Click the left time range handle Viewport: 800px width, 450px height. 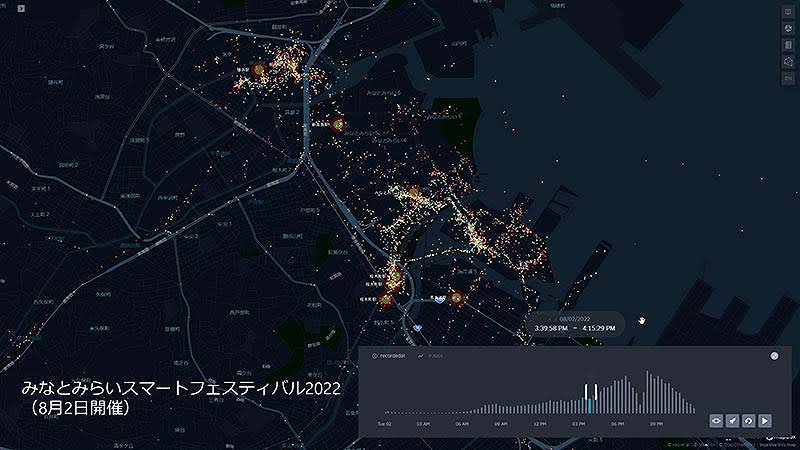point(586,391)
